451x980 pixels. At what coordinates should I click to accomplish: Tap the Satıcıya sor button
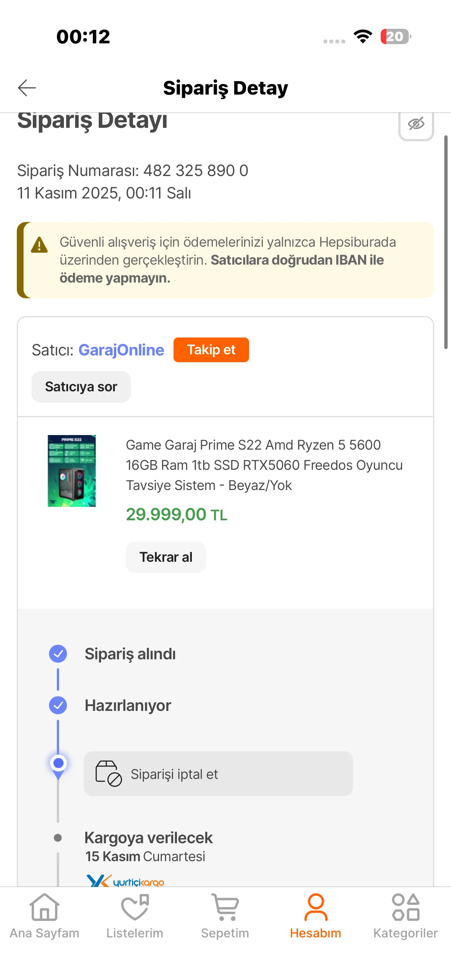81,386
